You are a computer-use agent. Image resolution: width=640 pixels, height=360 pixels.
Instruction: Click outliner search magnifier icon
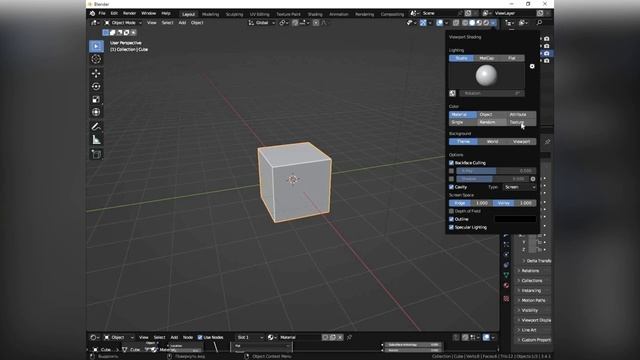(539, 23)
